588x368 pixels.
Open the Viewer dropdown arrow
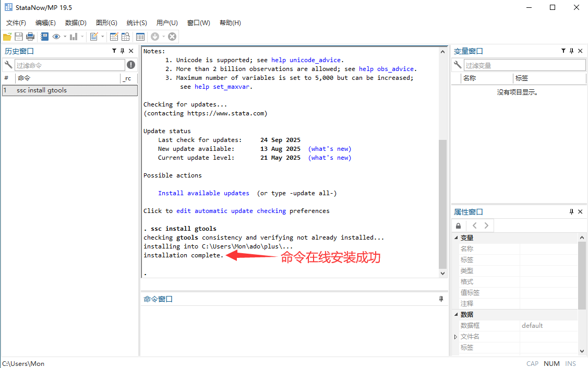point(65,37)
